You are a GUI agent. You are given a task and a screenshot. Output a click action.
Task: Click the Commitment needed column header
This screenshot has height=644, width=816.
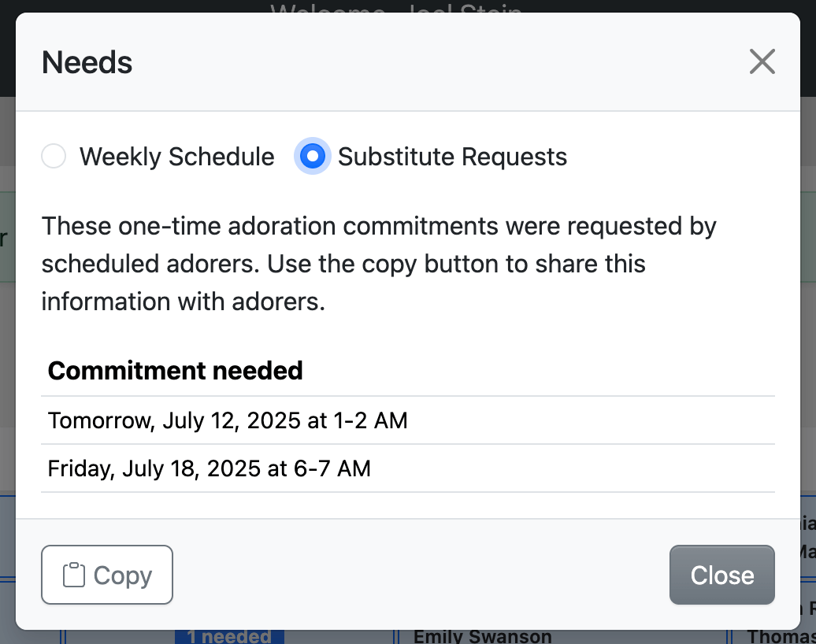click(176, 370)
